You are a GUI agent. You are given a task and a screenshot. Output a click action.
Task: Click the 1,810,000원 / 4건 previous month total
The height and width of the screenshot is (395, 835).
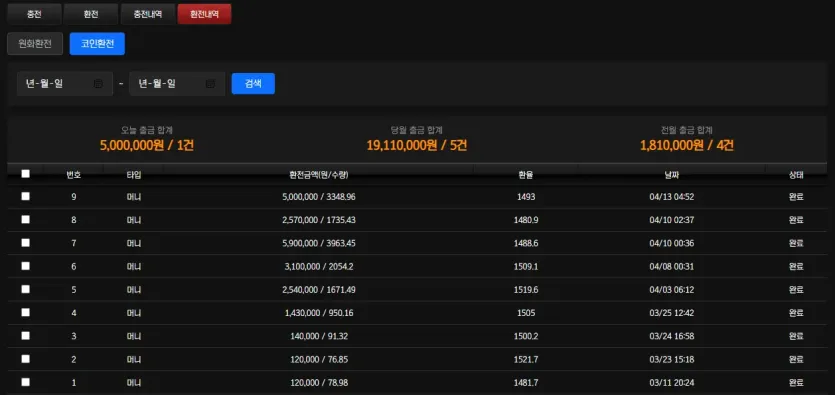687,145
